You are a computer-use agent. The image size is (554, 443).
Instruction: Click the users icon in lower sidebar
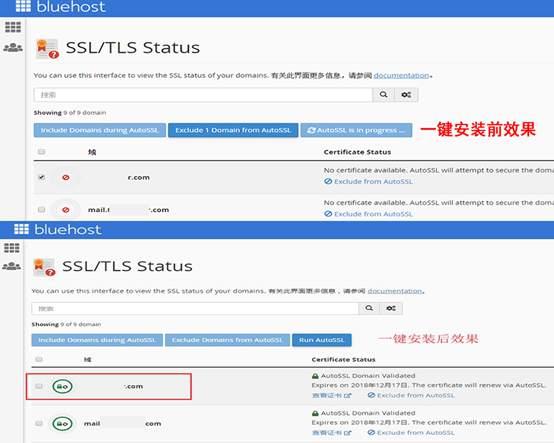[x=12, y=266]
